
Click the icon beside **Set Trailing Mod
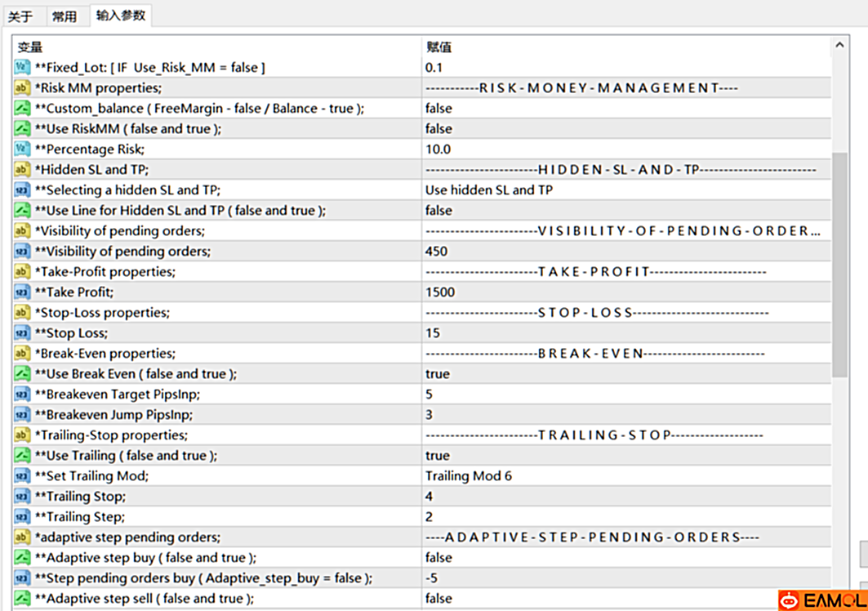coord(23,476)
